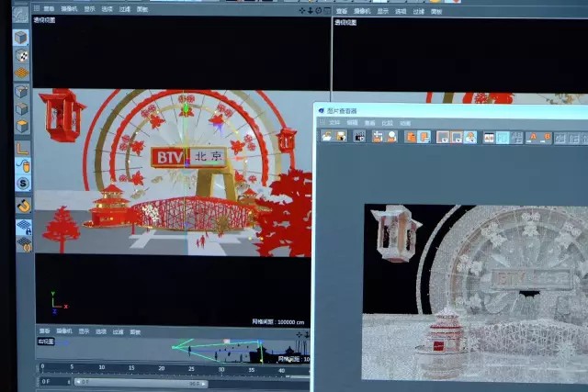
Task: Click frame 30 on the timeline ruler
Action: tap(221, 370)
